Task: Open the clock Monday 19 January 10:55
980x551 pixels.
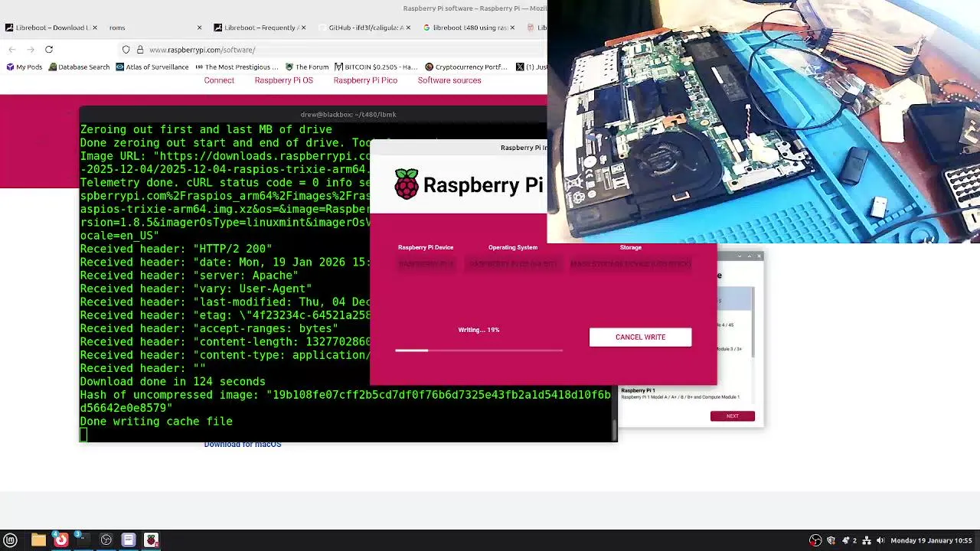Action: [931, 540]
